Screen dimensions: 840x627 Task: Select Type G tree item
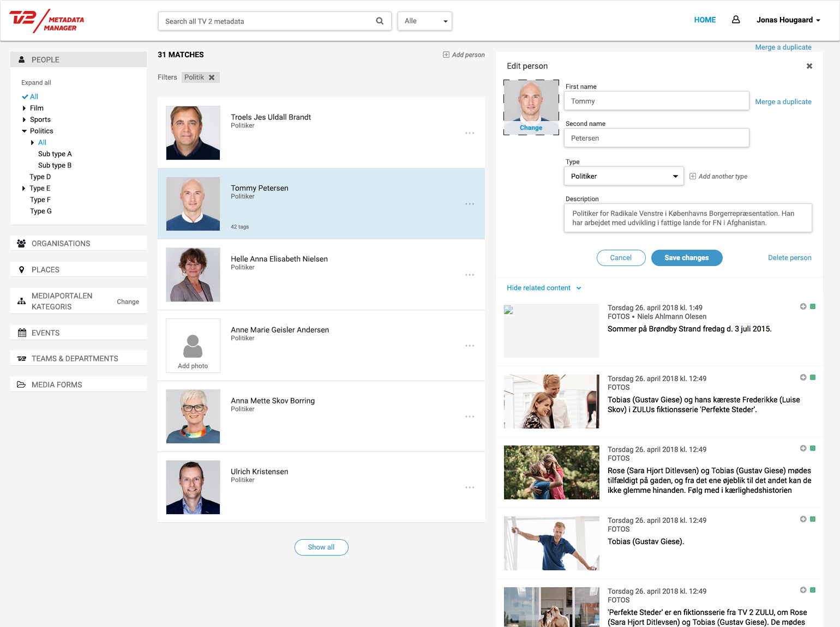(40, 211)
